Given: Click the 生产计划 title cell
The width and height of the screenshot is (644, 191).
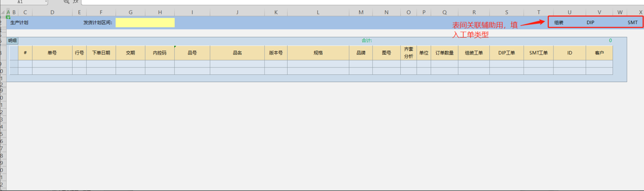Looking at the screenshot, I should click(x=20, y=23).
